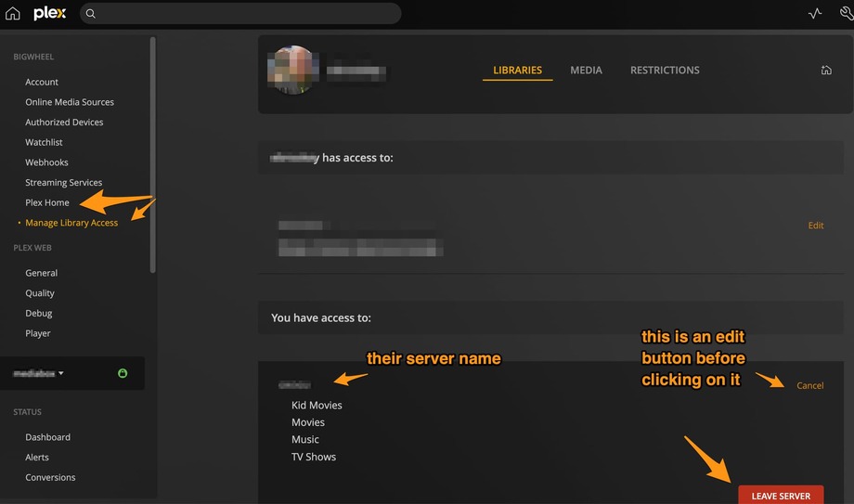The height and width of the screenshot is (504, 854).
Task: Click the green secure lock icon
Action: [x=123, y=373]
